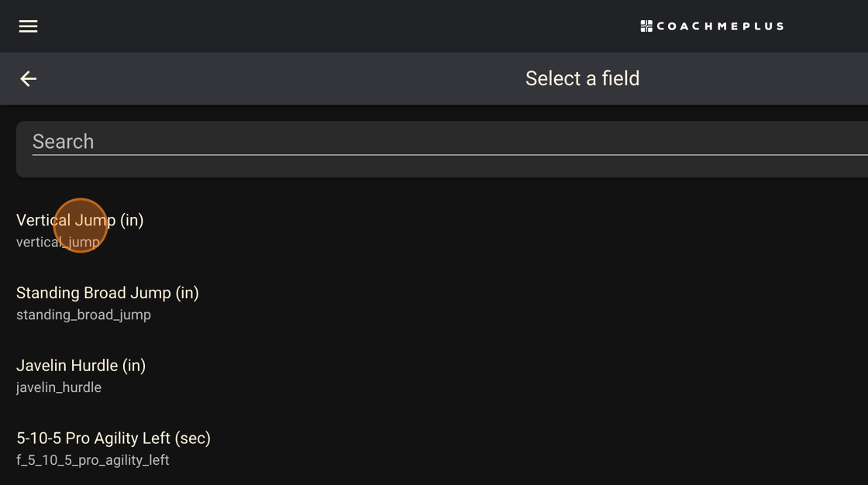Click the vertical_jump key label
Image resolution: width=868 pixels, height=485 pixels.
(x=58, y=242)
